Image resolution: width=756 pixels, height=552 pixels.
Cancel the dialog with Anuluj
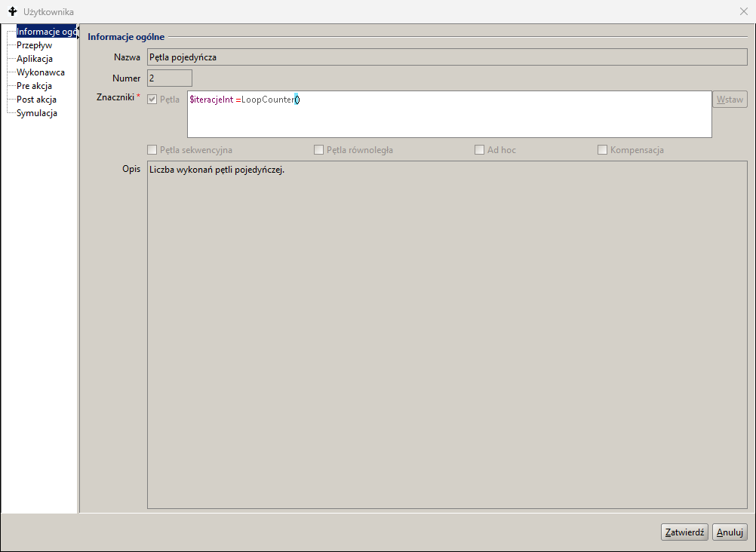point(730,532)
